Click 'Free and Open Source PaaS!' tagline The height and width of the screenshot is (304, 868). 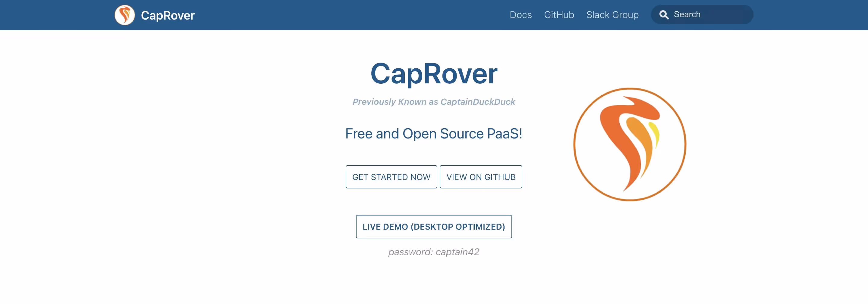[434, 134]
